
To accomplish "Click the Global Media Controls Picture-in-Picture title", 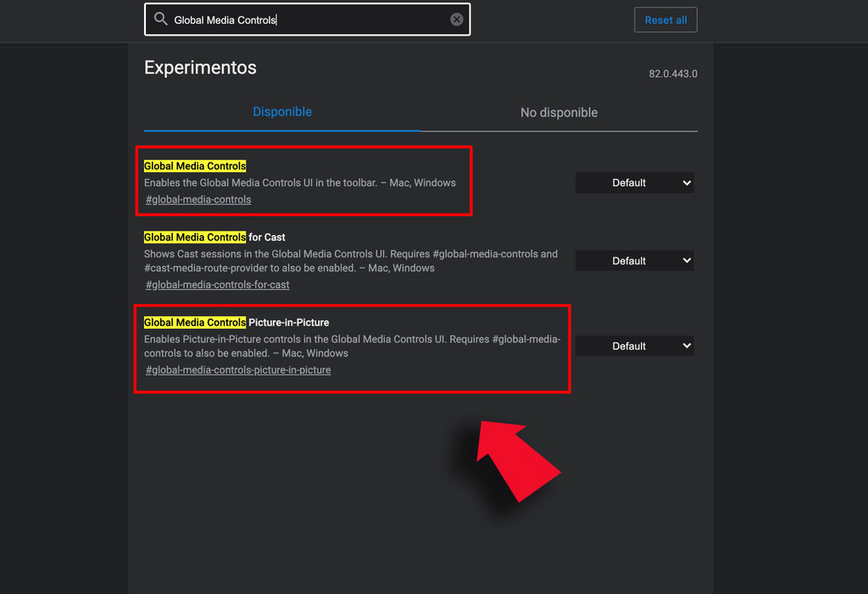I will [x=236, y=323].
